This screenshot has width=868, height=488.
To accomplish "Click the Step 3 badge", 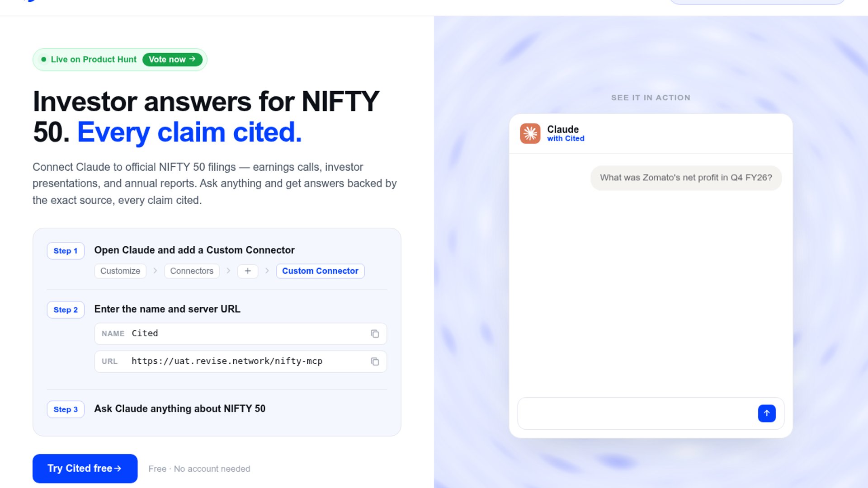I will pos(66,409).
